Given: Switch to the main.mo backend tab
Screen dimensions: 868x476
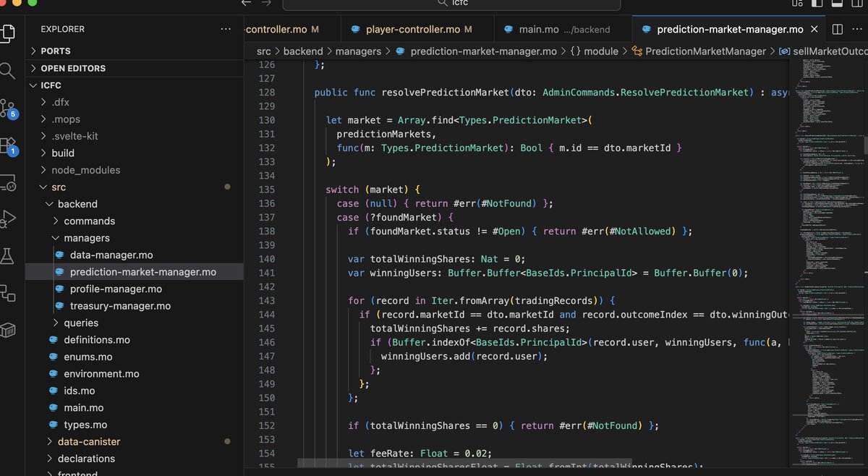Looking at the screenshot, I should pyautogui.click(x=563, y=30).
